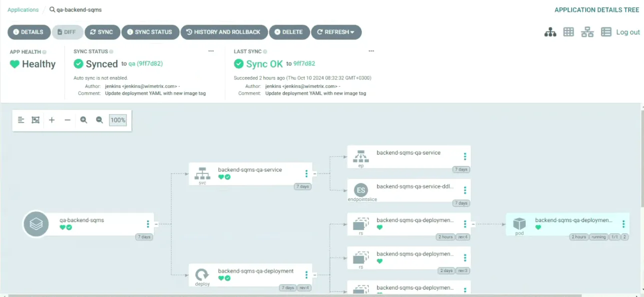Open the Sync Status panel ellipsis menu
644x297 pixels.
tap(211, 51)
